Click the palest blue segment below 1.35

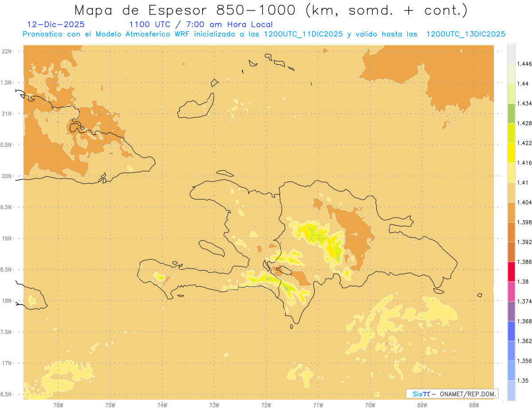(x=511, y=390)
